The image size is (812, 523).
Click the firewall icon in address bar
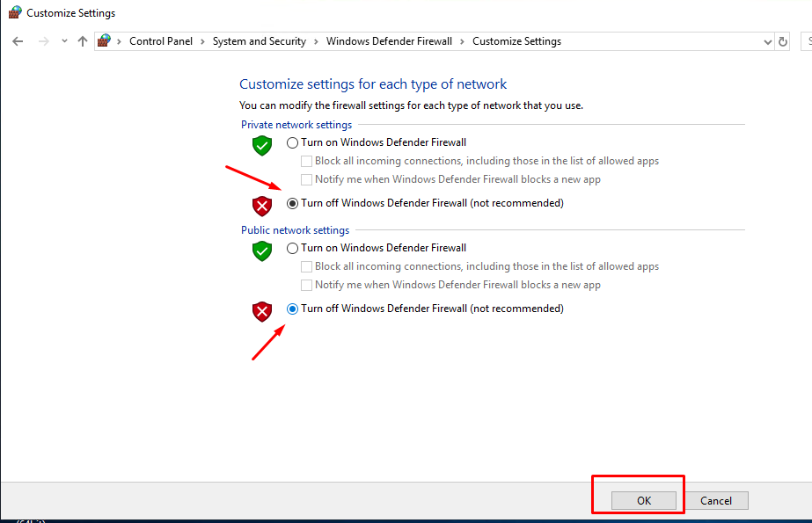coord(104,40)
